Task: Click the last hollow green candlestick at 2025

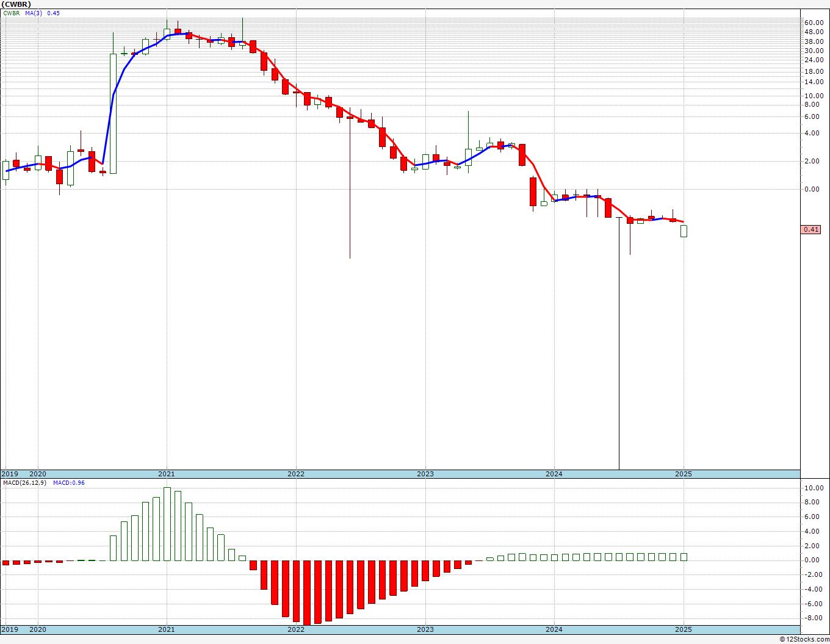Action: (x=684, y=231)
